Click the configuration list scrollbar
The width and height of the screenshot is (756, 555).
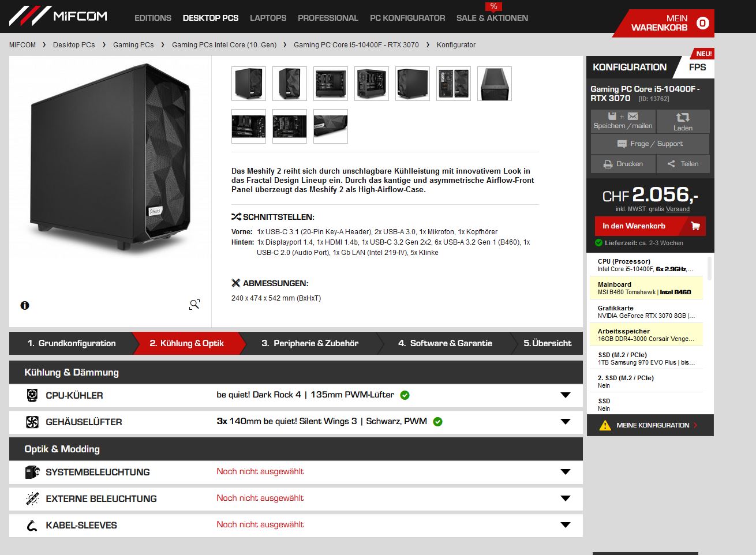pos(709,269)
